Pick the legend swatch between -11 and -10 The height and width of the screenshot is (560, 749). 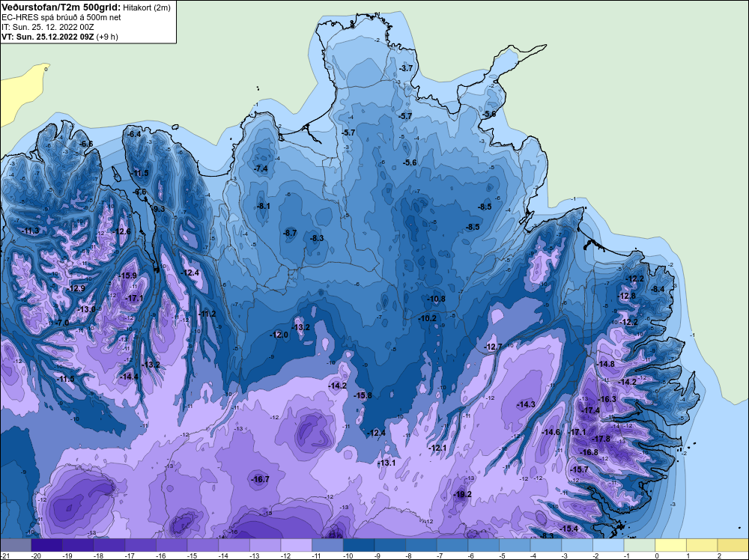(328, 545)
